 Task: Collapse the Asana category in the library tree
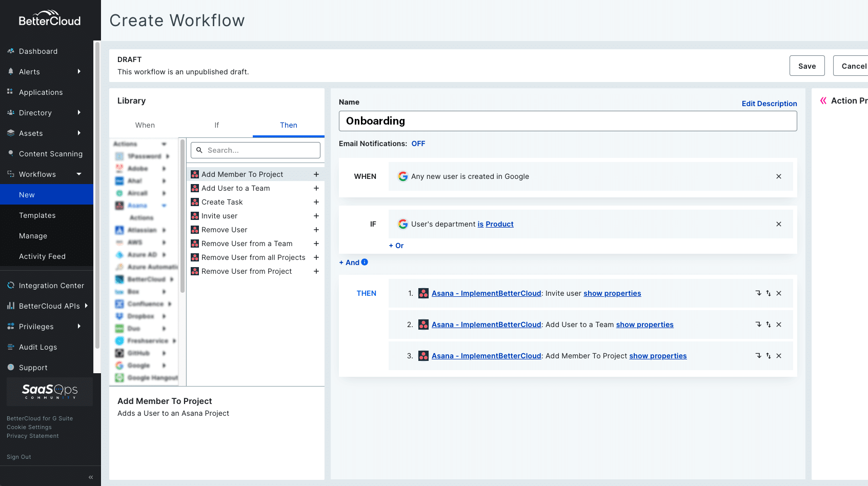click(164, 206)
